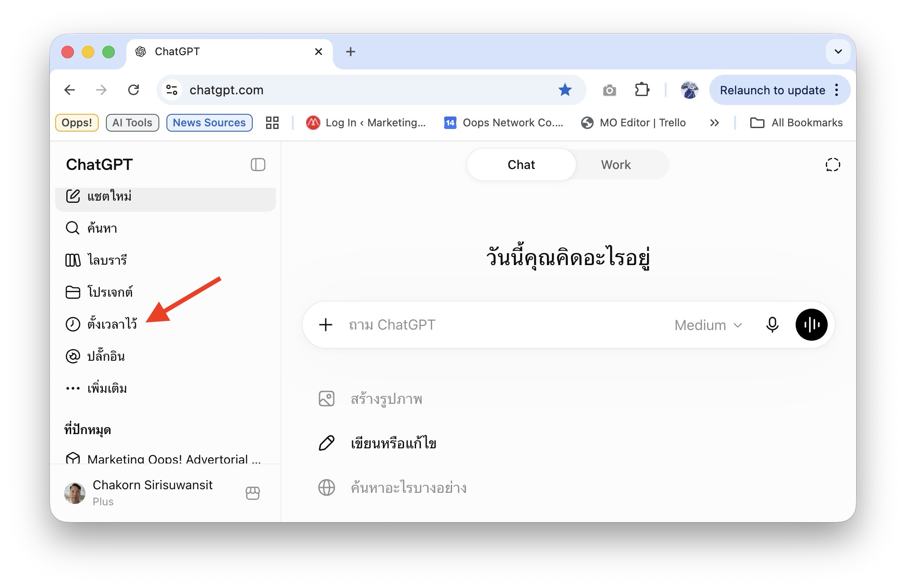Open the Opps! bookmark group

tap(77, 123)
